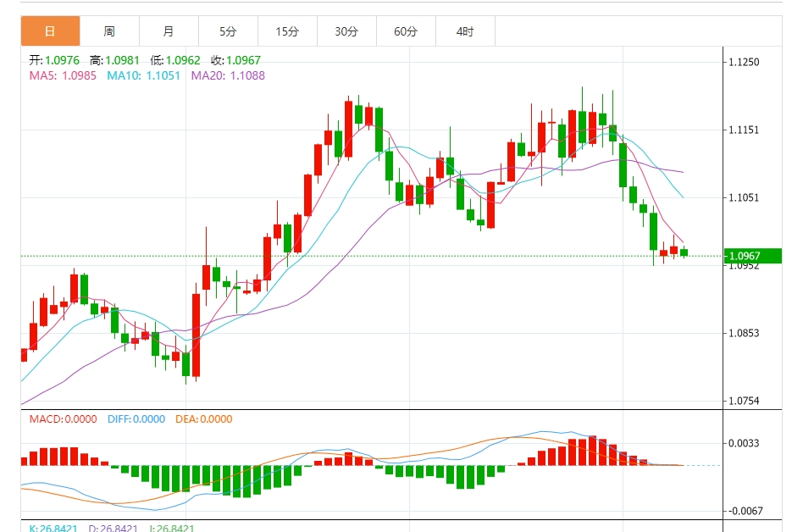Viewport: 792px width, 532px height.
Task: Open the 5分 timeframe tab
Action: [228, 31]
